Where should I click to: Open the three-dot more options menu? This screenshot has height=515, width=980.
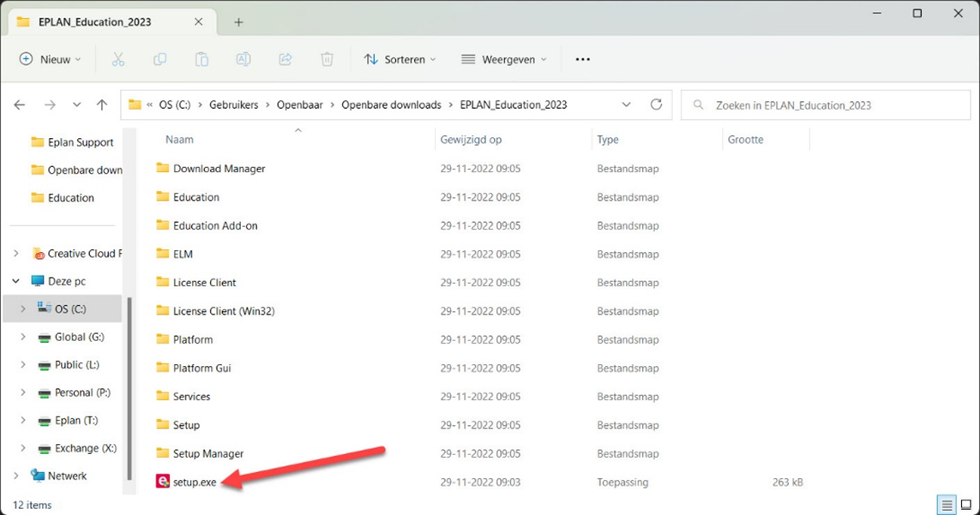tap(582, 59)
